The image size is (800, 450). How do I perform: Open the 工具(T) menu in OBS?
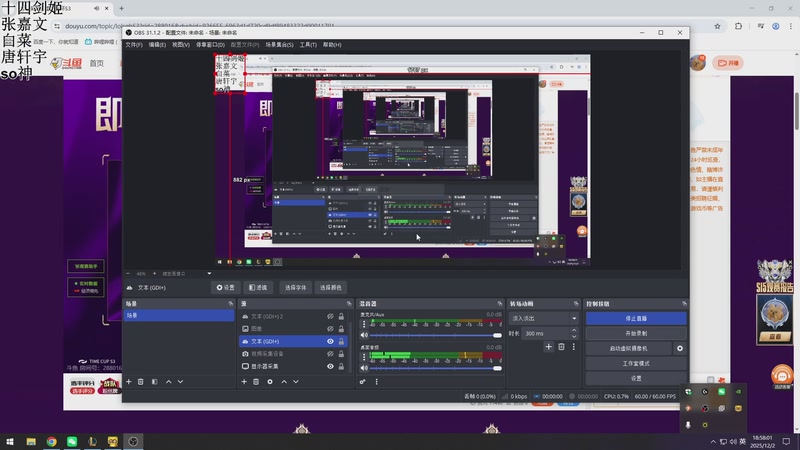(x=308, y=45)
